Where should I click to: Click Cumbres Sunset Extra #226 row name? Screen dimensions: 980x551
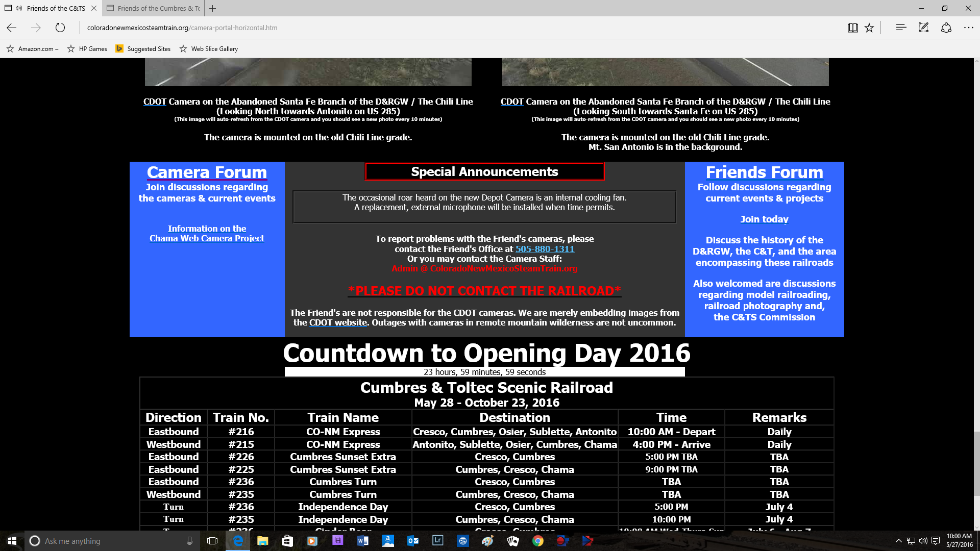tap(343, 457)
